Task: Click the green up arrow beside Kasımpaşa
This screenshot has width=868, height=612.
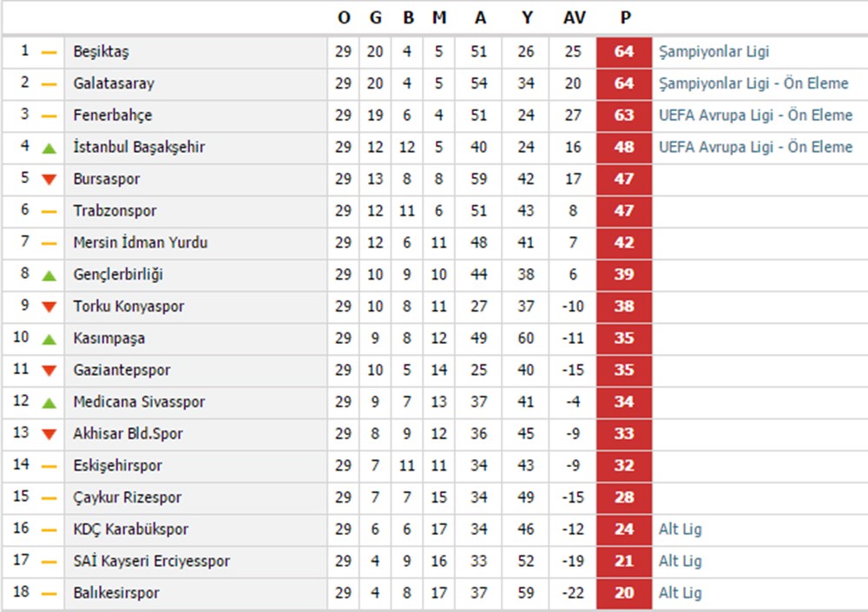Action: pyautogui.click(x=49, y=339)
